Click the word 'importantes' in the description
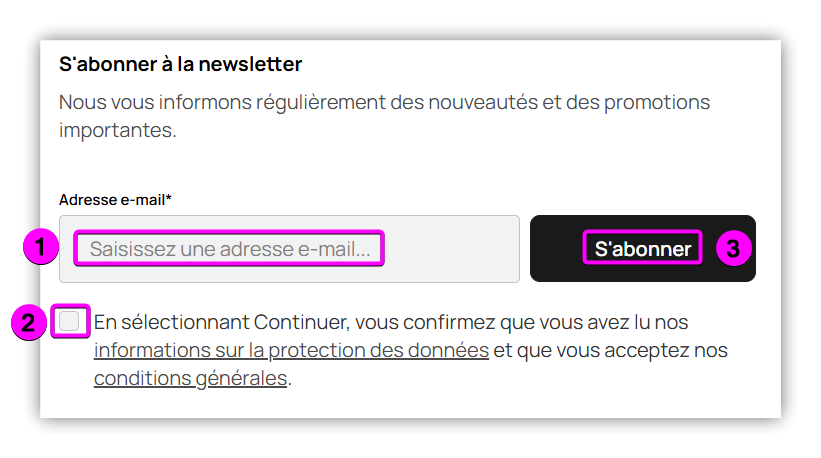The width and height of the screenshot is (821, 458). click(116, 130)
